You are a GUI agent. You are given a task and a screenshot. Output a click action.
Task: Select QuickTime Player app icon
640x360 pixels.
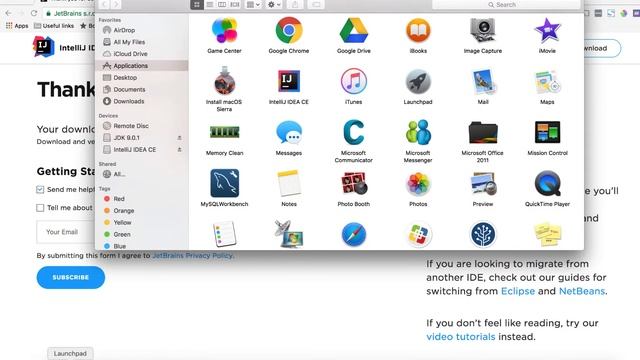pos(547,183)
